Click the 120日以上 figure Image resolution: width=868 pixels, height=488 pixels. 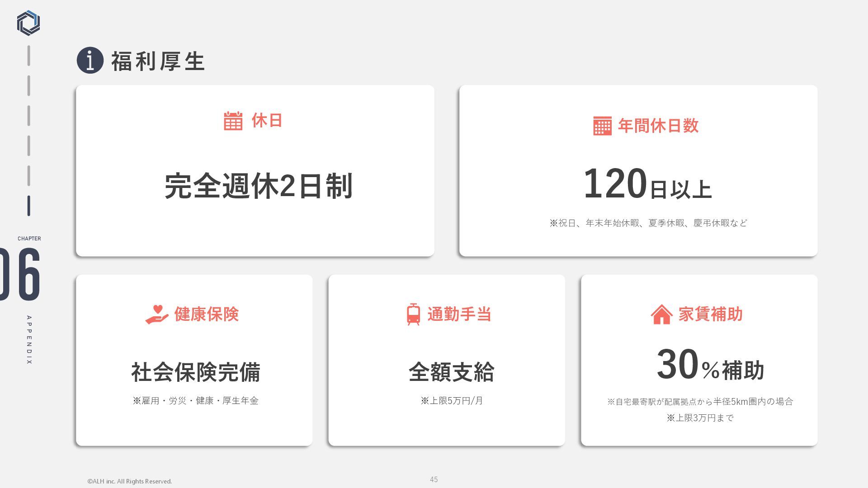648,183
